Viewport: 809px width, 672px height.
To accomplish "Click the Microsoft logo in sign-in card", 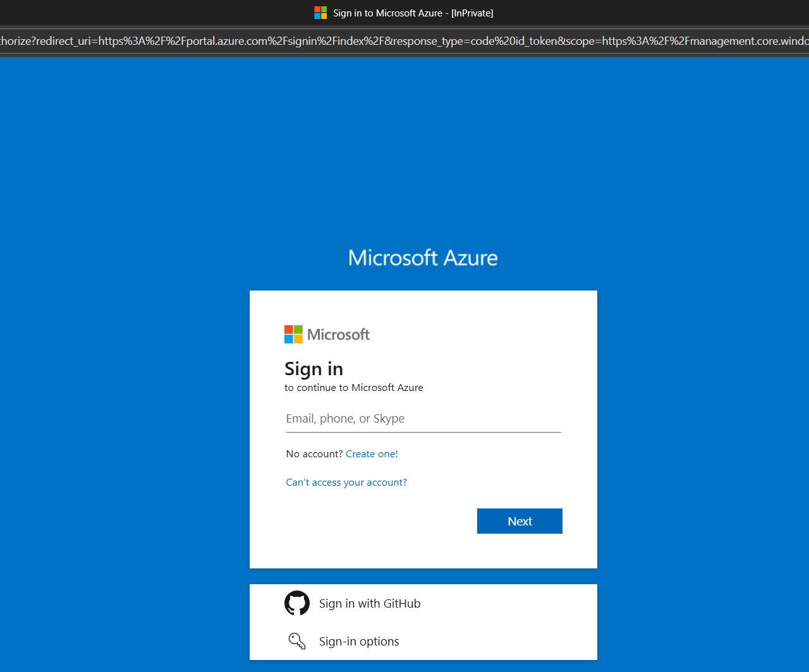I will tap(327, 334).
